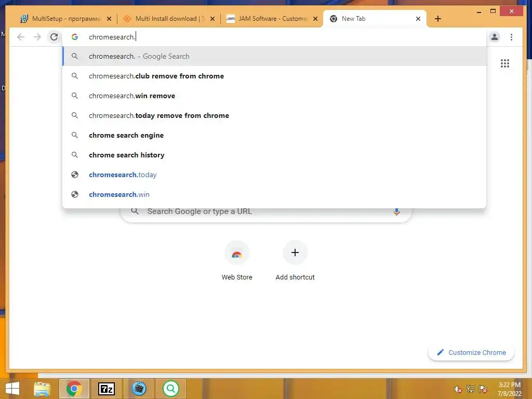Reload the current page

(54, 37)
